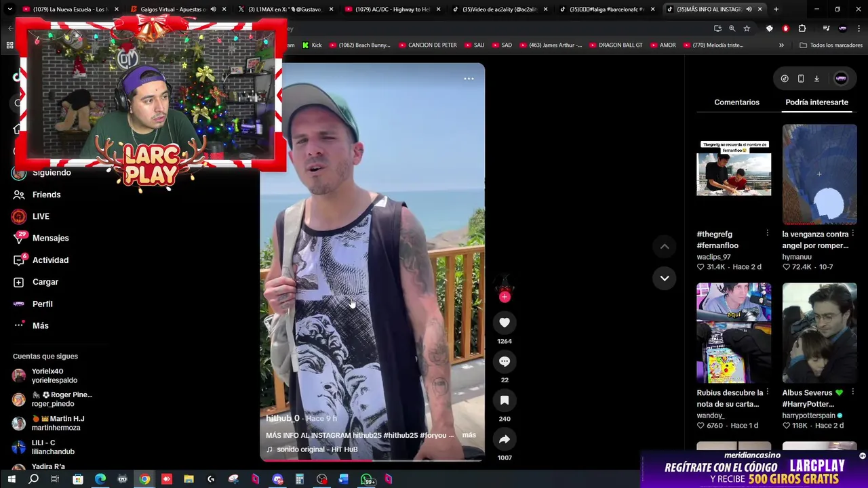Viewport: 868px width, 488px height.
Task: Open the Albus Severus Harry Potter thumbnail
Action: (x=819, y=333)
